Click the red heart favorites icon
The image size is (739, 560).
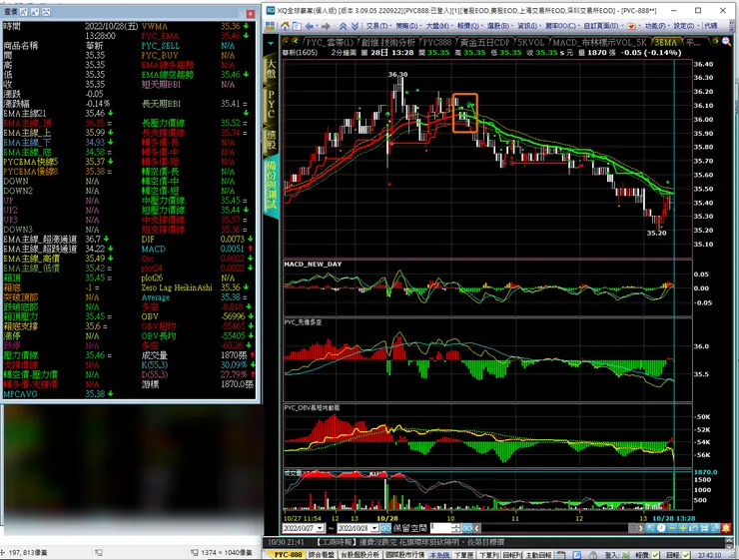pos(631,26)
